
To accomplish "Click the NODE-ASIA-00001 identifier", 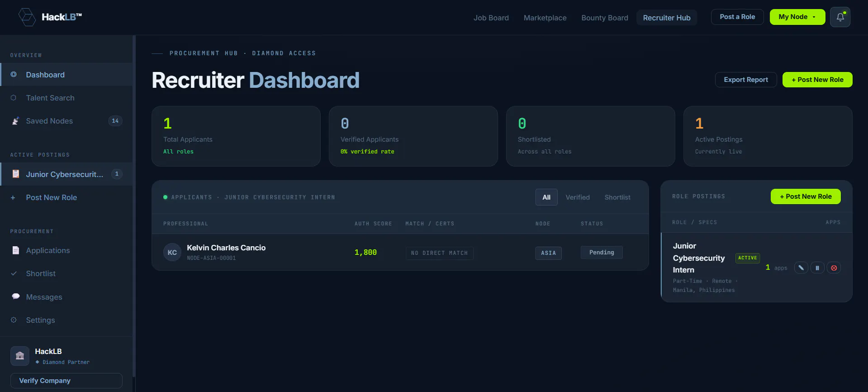I will tap(211, 258).
